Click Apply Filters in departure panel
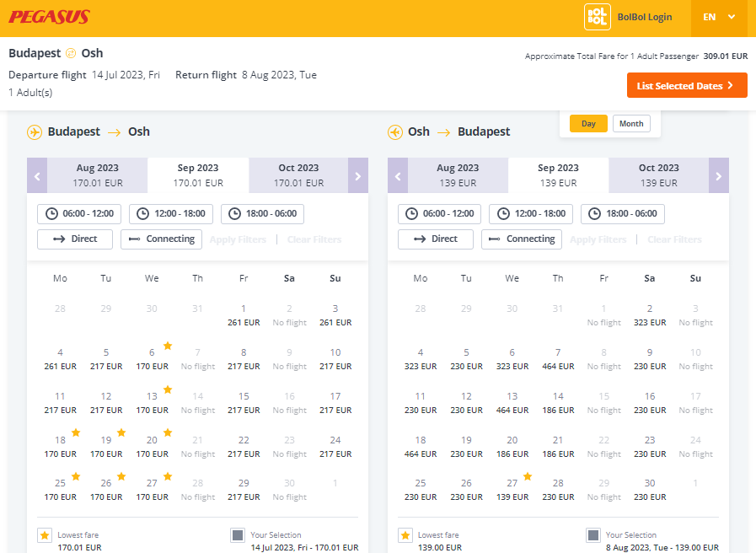This screenshot has height=553, width=756. click(x=238, y=239)
